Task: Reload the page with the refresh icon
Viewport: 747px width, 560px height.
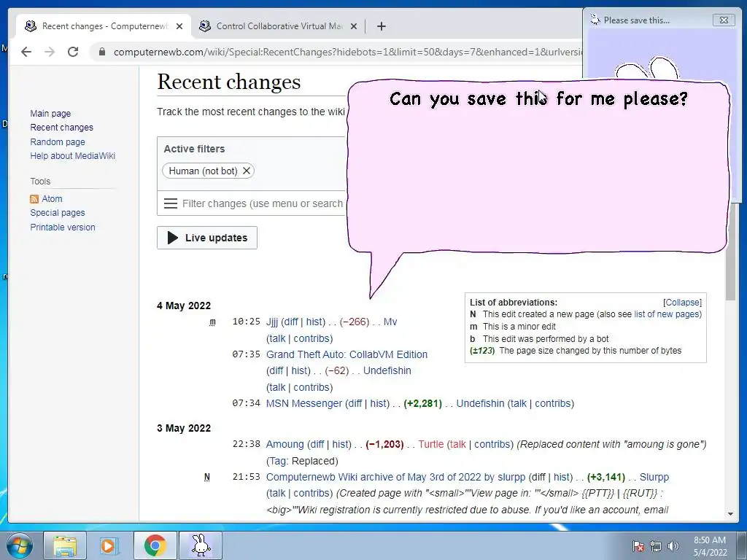Action: [x=73, y=52]
